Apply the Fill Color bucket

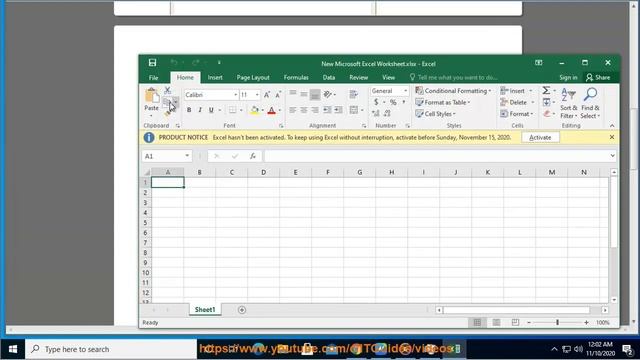click(255, 110)
